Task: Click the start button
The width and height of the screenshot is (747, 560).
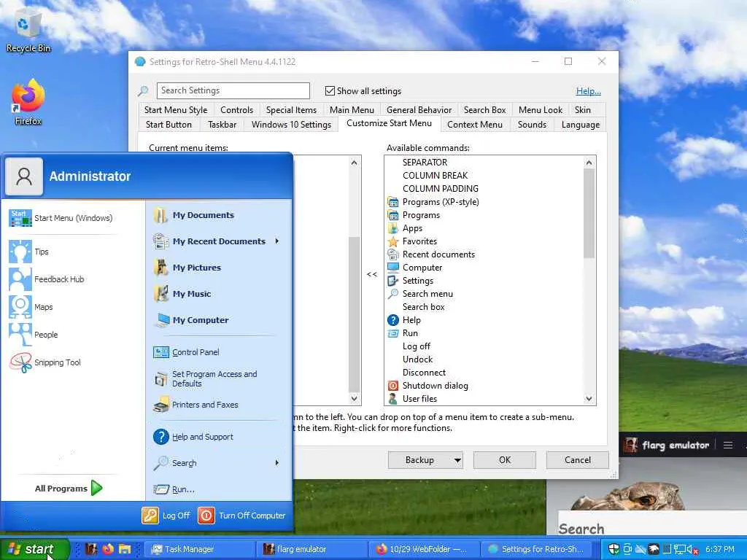Action: coord(34,549)
